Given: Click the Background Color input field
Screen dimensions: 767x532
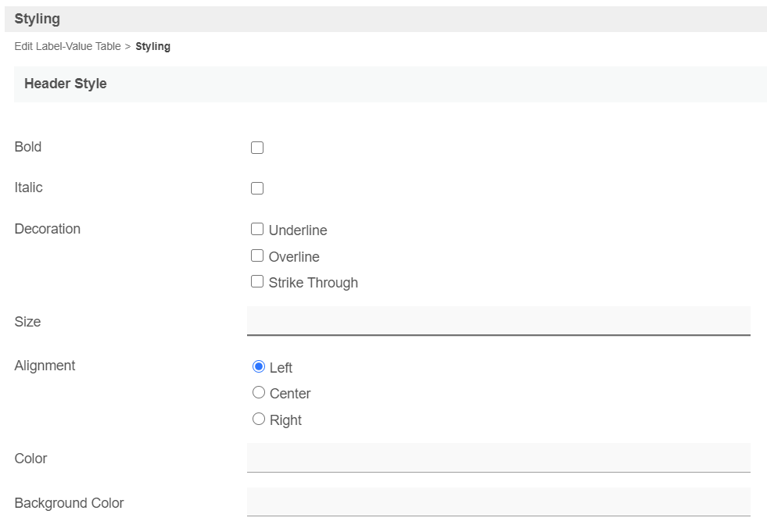Looking at the screenshot, I should tap(498, 502).
